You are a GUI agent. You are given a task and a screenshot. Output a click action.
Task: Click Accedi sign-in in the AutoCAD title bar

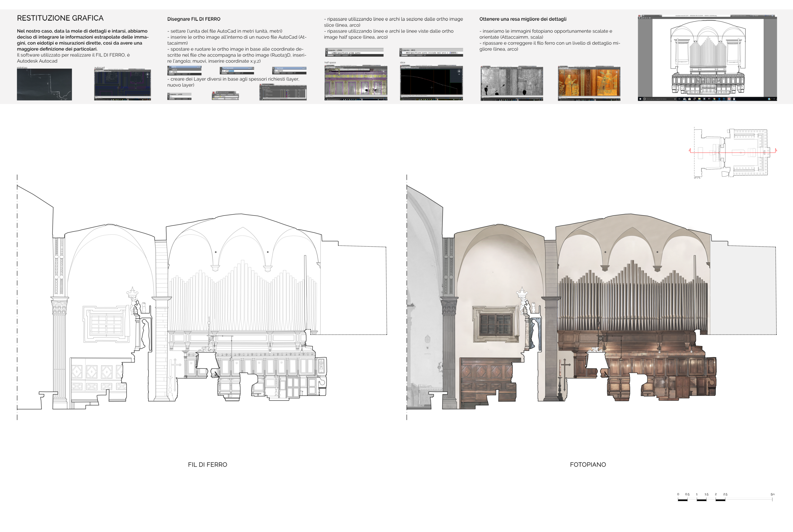756,16
